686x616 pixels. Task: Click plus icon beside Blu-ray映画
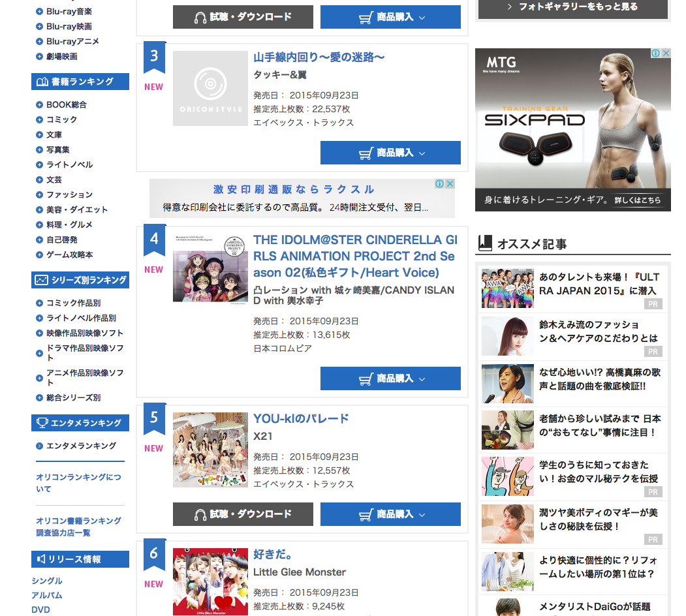pos(39,27)
